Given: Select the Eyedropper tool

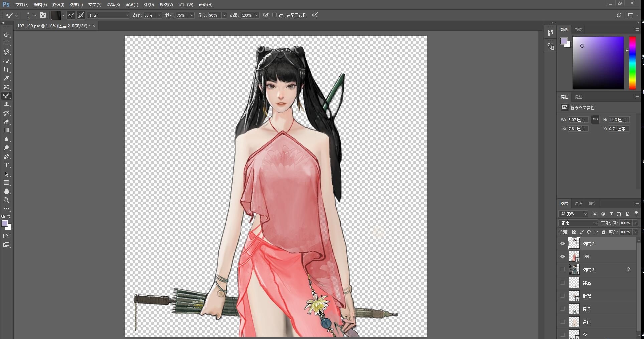Looking at the screenshot, I should [6, 78].
